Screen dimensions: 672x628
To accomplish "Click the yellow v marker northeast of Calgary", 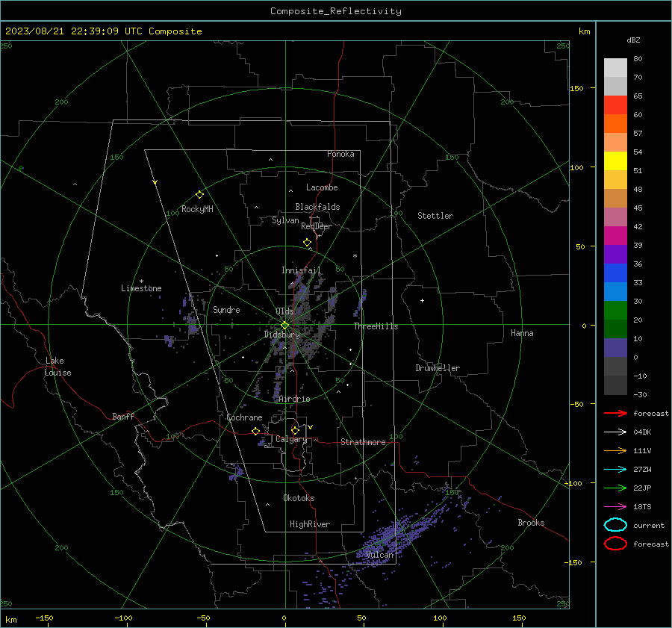I will [x=311, y=427].
